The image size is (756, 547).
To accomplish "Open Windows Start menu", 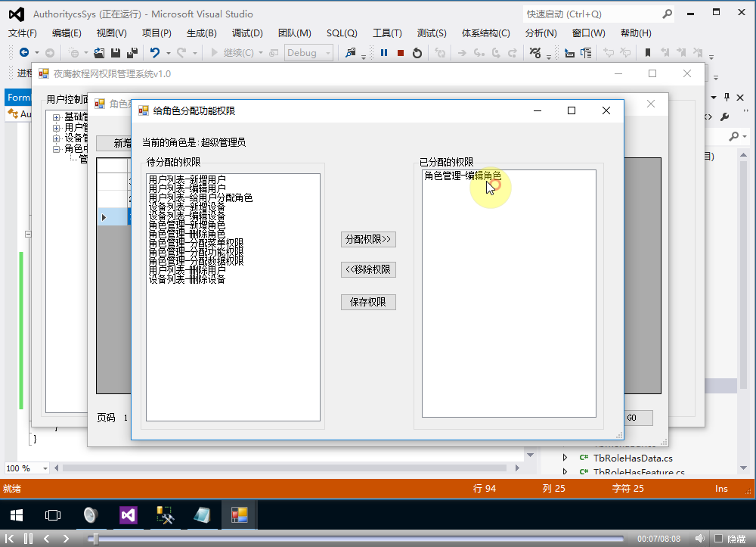I will (x=17, y=515).
